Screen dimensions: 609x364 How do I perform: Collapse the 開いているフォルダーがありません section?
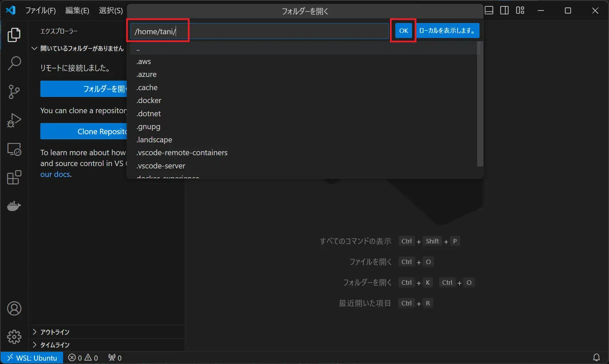pyautogui.click(x=78, y=48)
